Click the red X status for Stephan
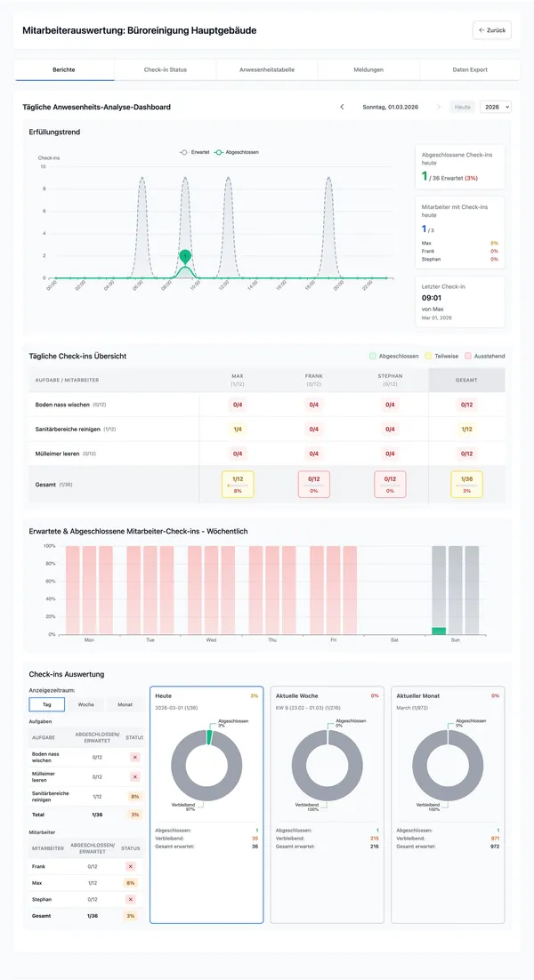534x980 pixels. click(134, 899)
